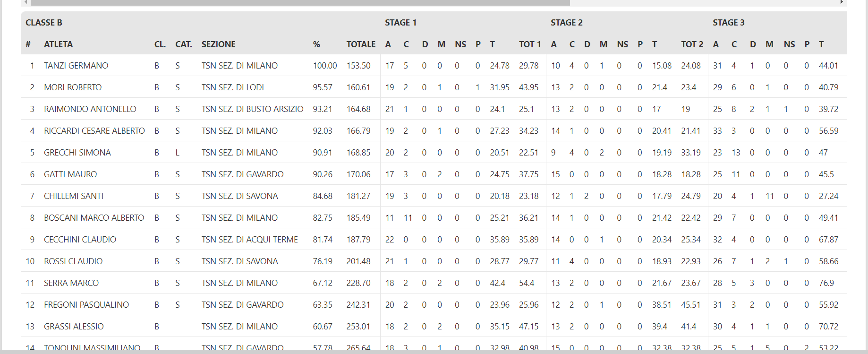Click the STAGE 2 group header
The width and height of the screenshot is (868, 354).
[x=566, y=23]
